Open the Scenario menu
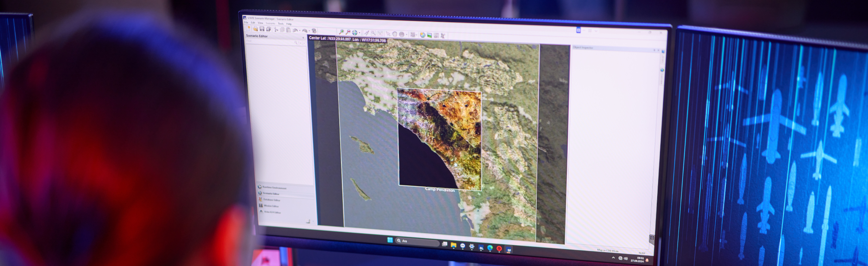The width and height of the screenshot is (868, 266). tap(271, 23)
